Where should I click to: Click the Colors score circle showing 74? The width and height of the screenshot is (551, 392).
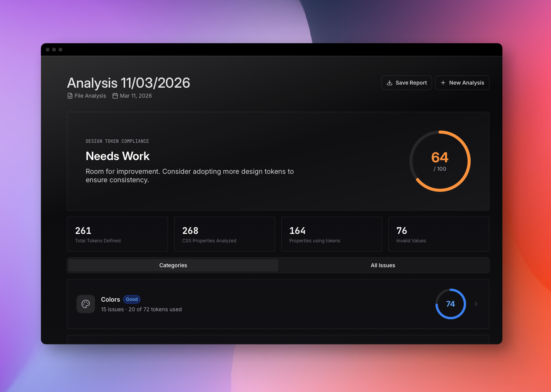point(450,304)
